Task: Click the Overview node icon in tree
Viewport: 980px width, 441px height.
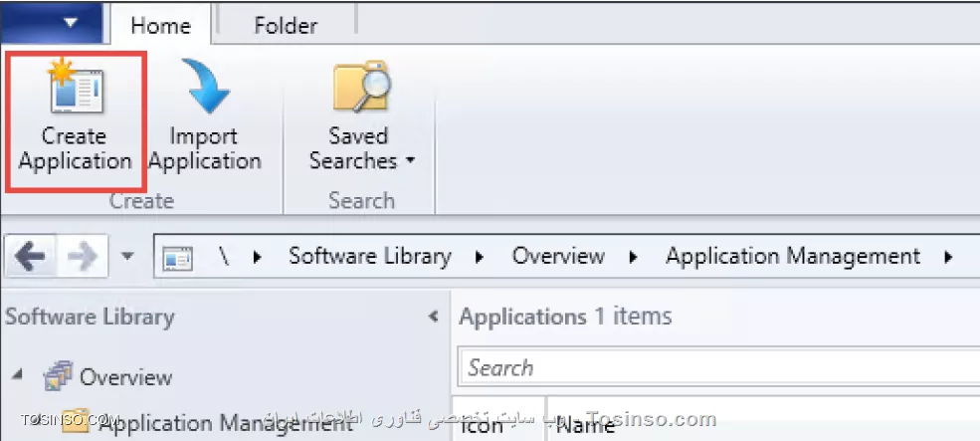Action: tap(58, 377)
